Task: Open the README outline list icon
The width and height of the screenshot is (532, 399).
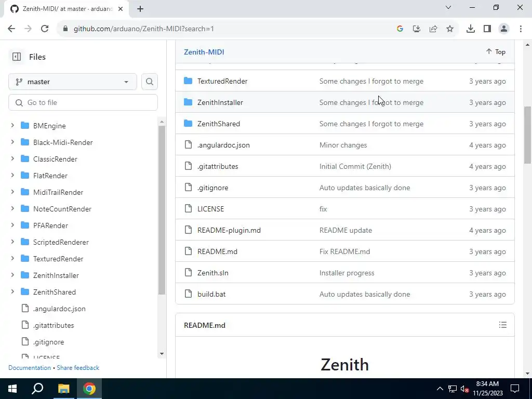Action: [503, 325]
